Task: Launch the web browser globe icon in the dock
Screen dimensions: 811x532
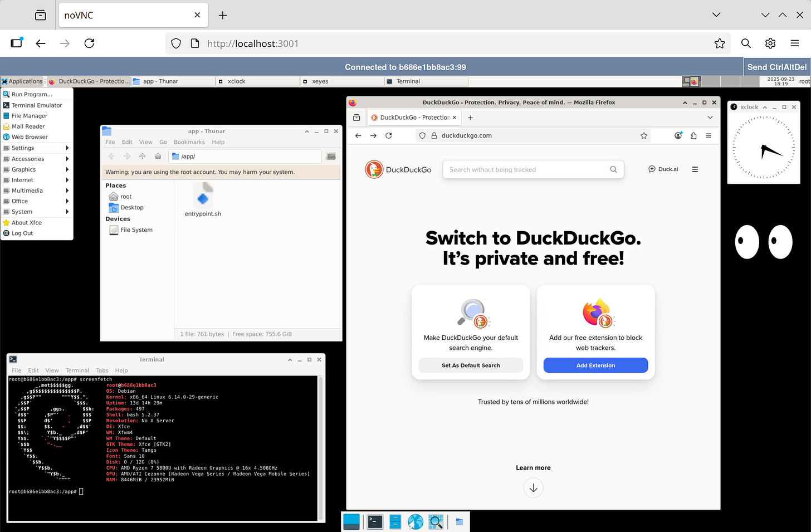Action: pos(416,521)
